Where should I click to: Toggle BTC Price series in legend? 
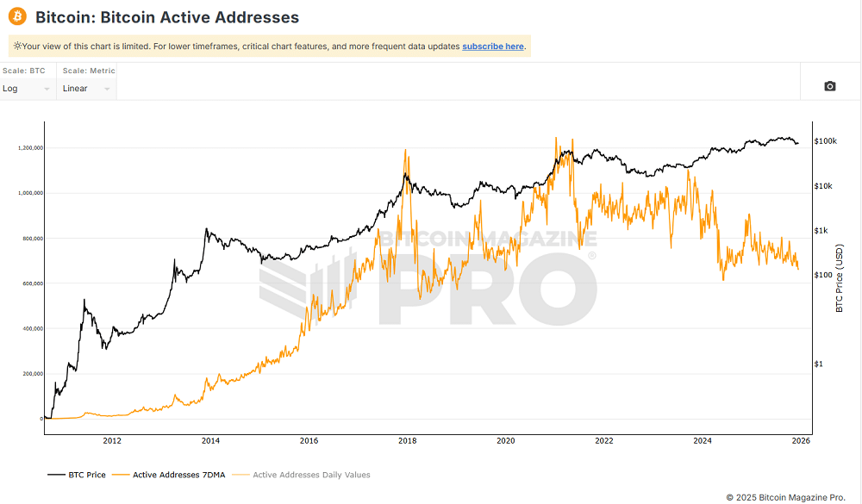click(87, 475)
